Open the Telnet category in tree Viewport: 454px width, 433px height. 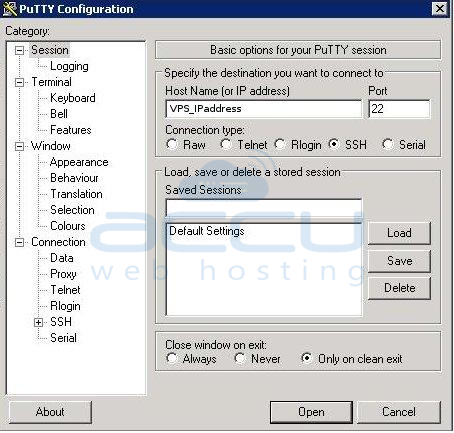pos(65,290)
